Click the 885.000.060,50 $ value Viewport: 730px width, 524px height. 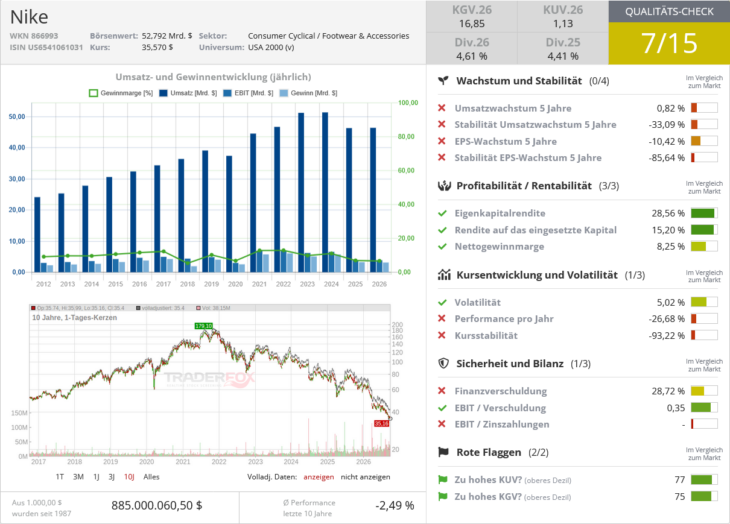[156, 505]
